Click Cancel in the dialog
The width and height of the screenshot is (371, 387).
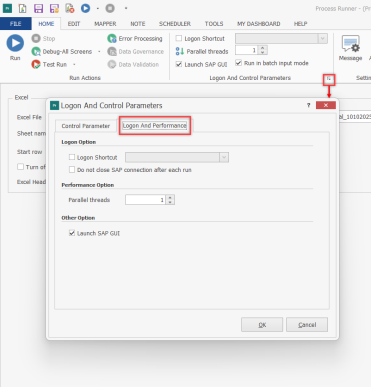coord(307,325)
